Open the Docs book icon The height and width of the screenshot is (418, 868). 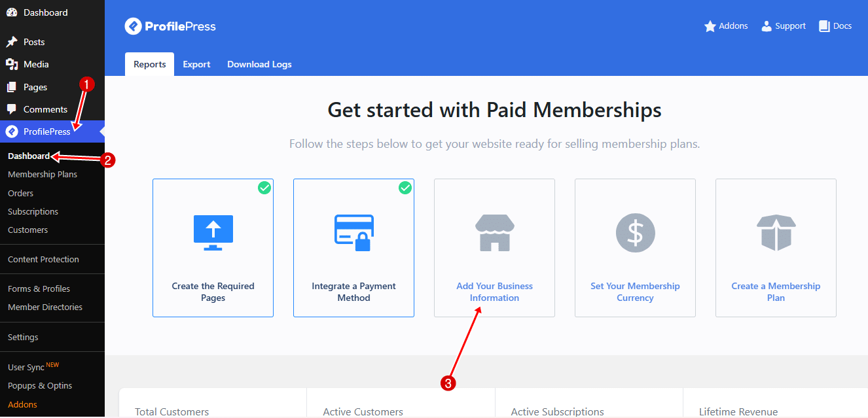click(825, 26)
